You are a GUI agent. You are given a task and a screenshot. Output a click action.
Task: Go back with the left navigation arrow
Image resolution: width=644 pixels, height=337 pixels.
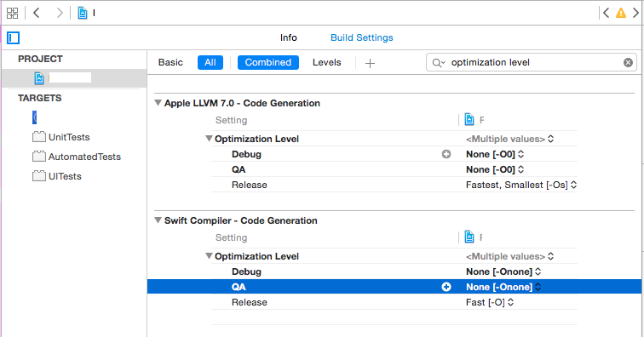[x=37, y=13]
